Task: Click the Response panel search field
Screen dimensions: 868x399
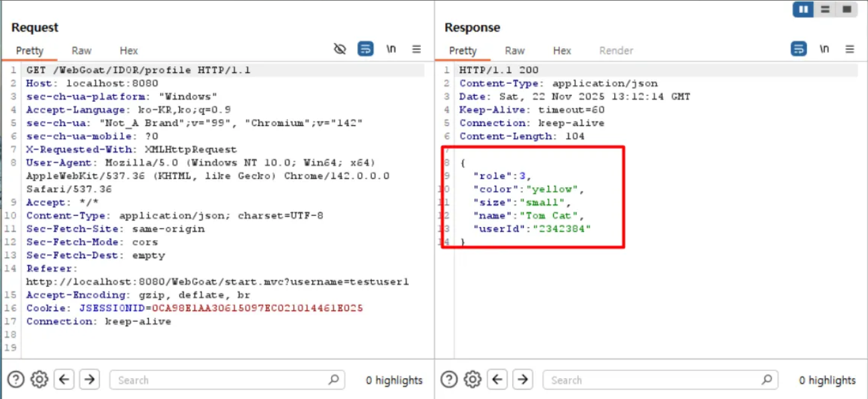Action: tap(661, 380)
